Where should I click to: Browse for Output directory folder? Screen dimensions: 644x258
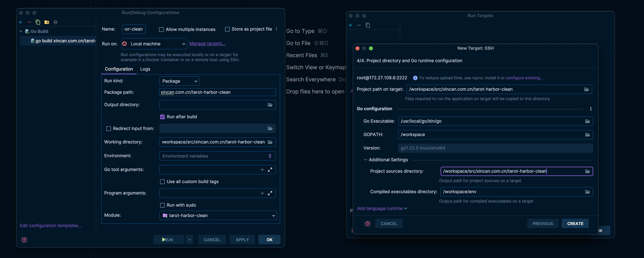270,105
